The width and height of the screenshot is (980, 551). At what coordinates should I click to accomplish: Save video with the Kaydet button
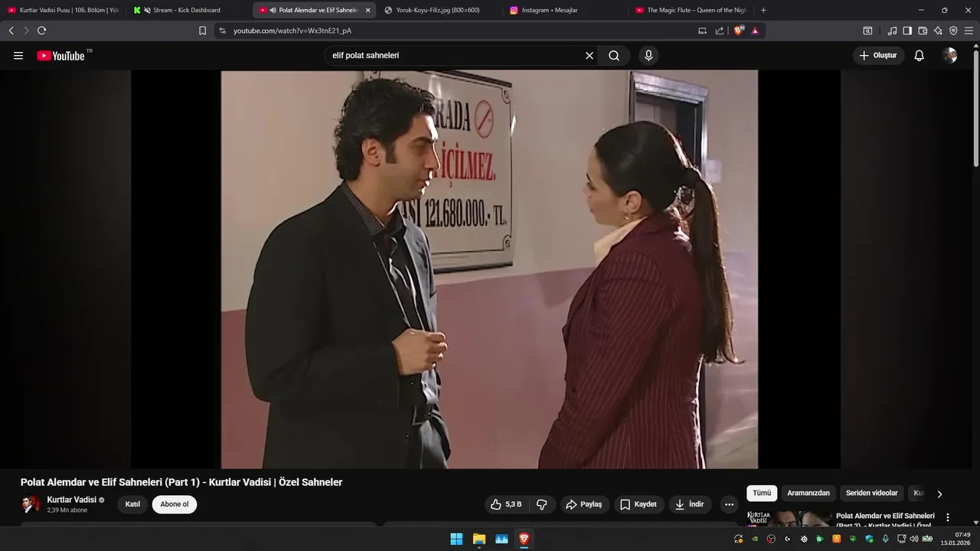639,504
